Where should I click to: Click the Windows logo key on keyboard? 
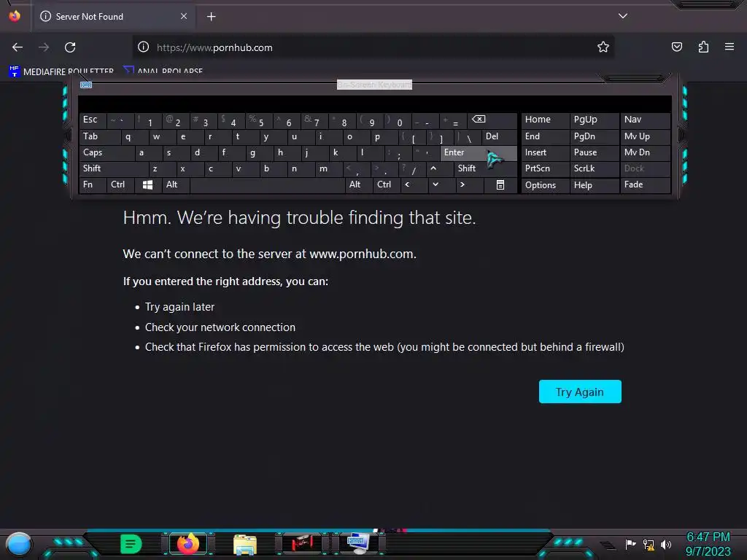[147, 184]
